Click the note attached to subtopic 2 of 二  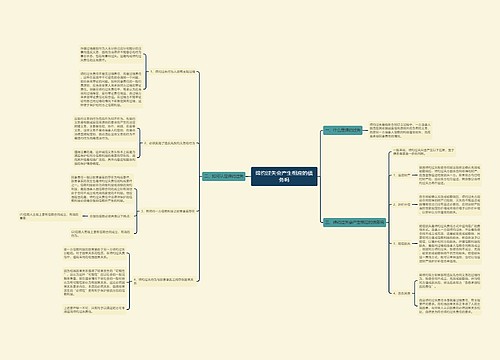(x=450, y=204)
